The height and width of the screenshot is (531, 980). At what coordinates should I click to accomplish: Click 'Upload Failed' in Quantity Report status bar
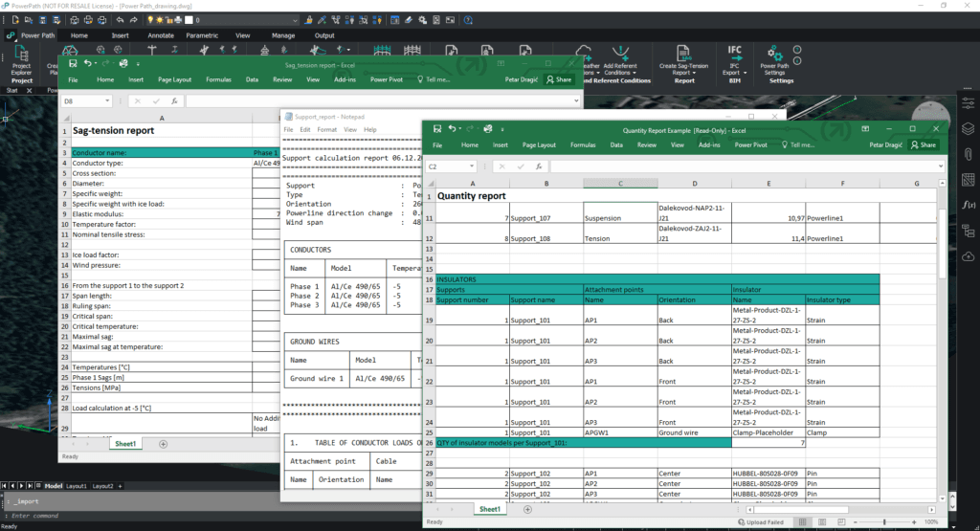click(761, 522)
